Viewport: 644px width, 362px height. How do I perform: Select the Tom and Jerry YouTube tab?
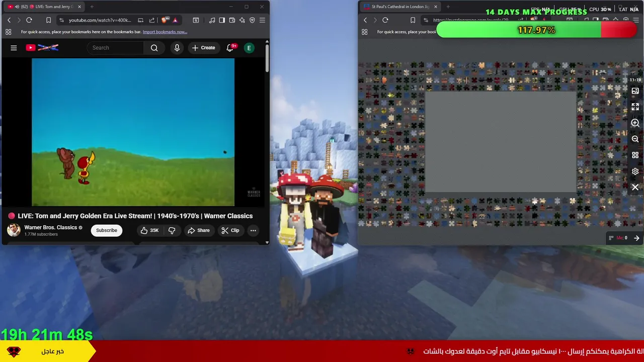[44, 7]
